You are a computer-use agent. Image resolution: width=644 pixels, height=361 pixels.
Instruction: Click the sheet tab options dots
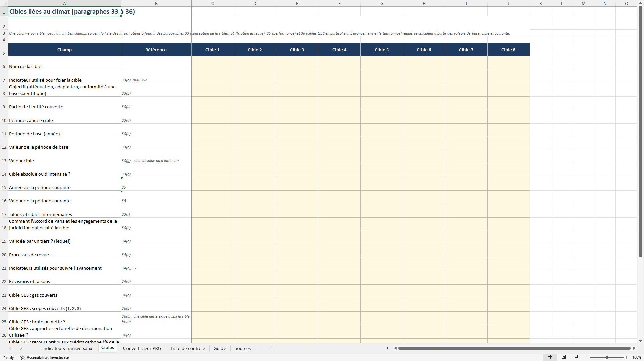coord(387,348)
